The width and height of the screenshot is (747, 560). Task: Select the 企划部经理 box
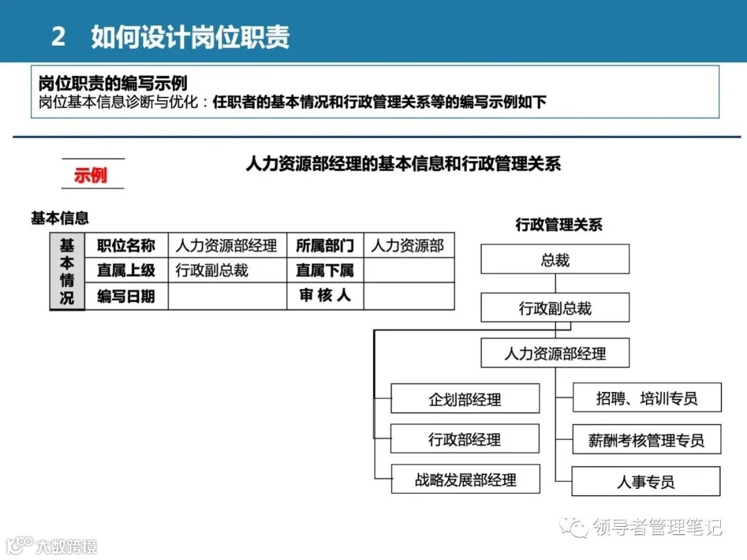point(465,398)
